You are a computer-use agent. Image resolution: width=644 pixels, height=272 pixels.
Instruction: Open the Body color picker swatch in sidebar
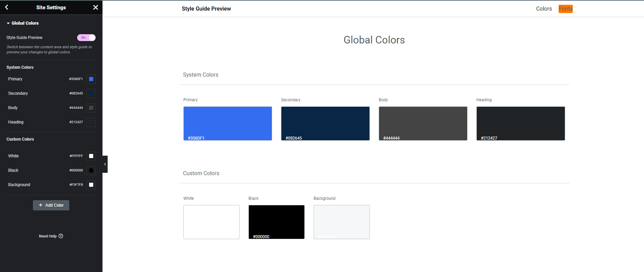[x=91, y=108]
